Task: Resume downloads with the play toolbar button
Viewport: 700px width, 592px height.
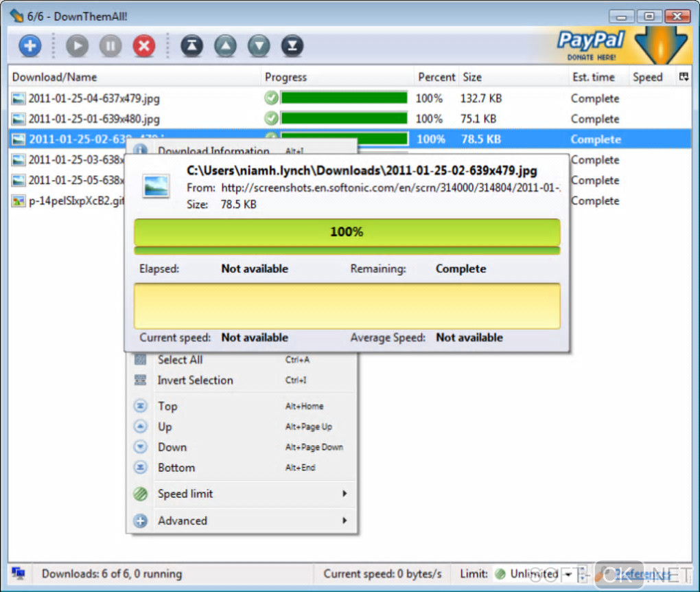Action: (x=78, y=45)
